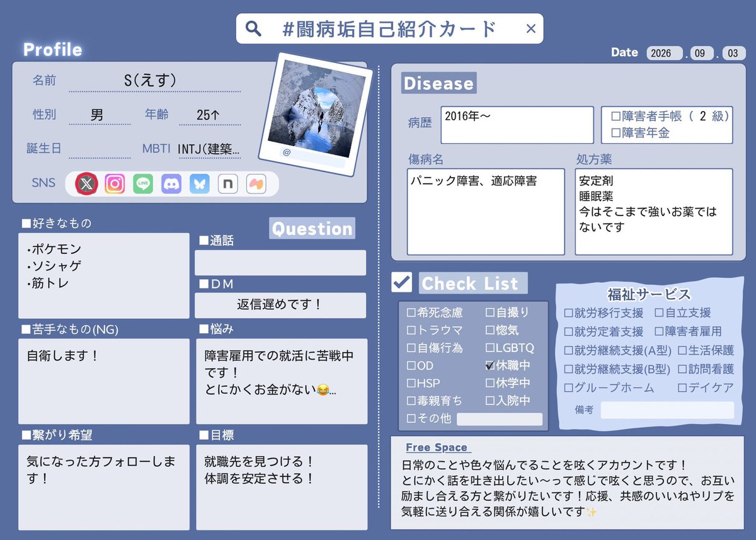The height and width of the screenshot is (540, 756).
Task: Toggle the 生活保護 checkbox
Action: (682, 351)
